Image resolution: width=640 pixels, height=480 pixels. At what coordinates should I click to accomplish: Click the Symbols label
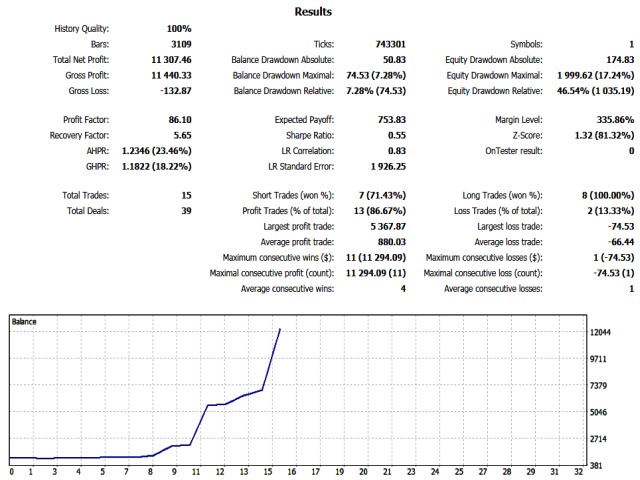[527, 44]
